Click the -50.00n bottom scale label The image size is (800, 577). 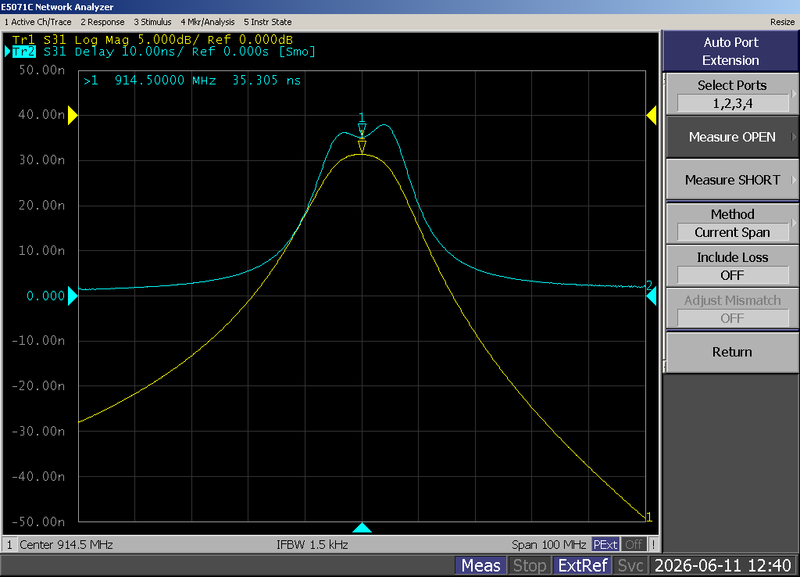click(x=38, y=521)
